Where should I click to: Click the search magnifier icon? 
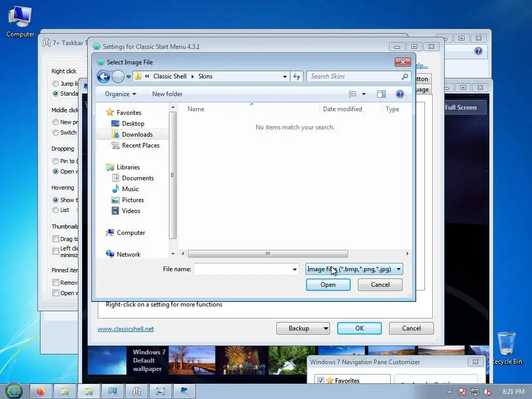click(404, 77)
